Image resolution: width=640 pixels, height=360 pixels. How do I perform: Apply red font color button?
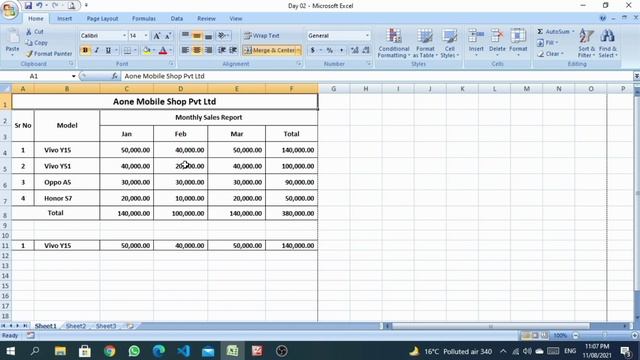click(x=163, y=50)
